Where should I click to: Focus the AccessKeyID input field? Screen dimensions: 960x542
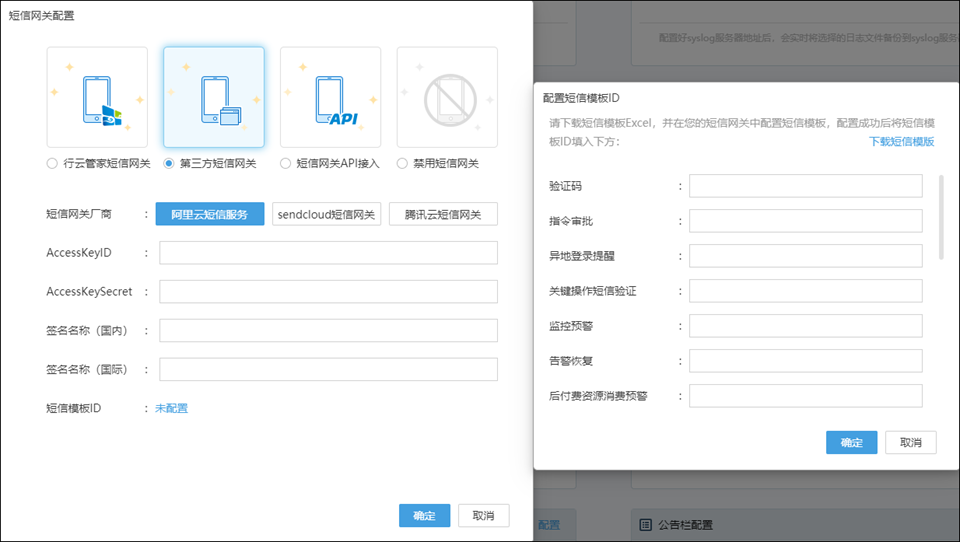click(x=328, y=253)
